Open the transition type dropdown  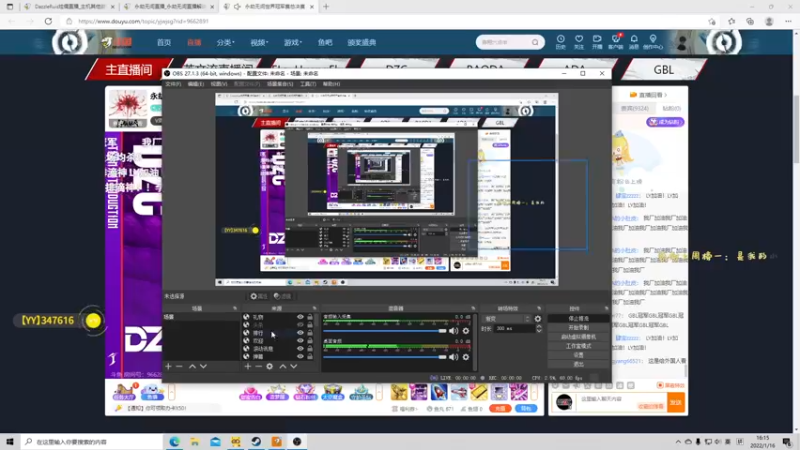click(x=507, y=319)
